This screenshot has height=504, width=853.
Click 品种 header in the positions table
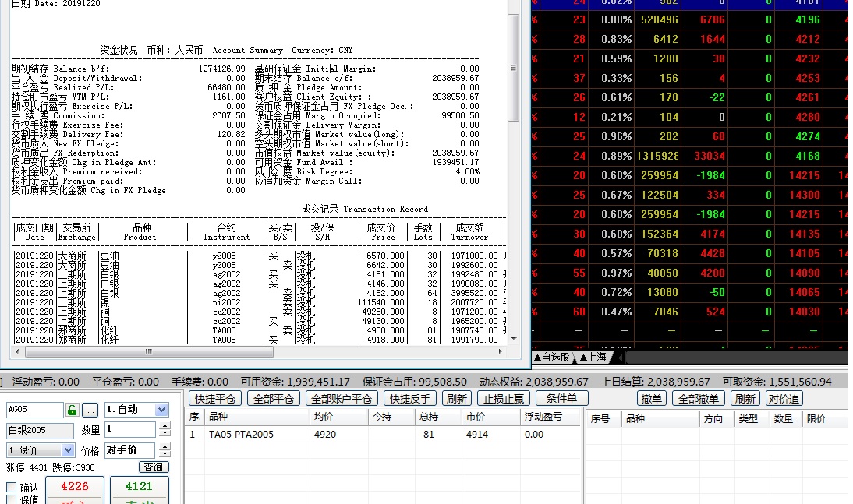coord(257,417)
